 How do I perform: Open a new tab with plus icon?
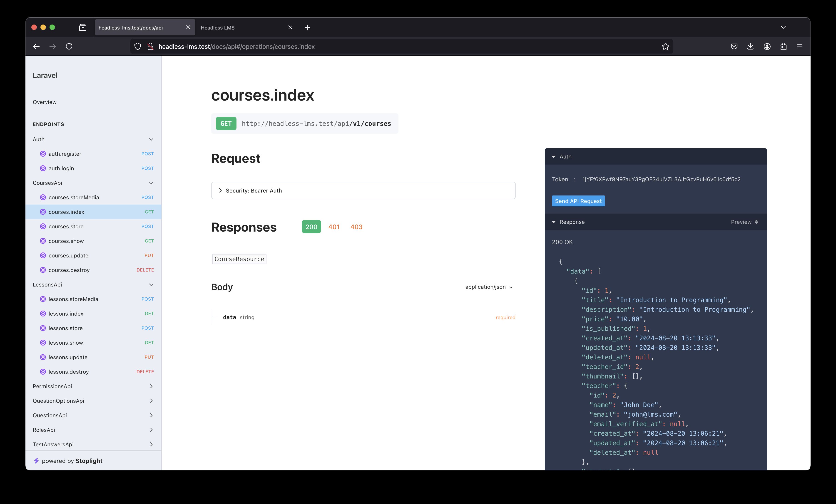coord(307,27)
